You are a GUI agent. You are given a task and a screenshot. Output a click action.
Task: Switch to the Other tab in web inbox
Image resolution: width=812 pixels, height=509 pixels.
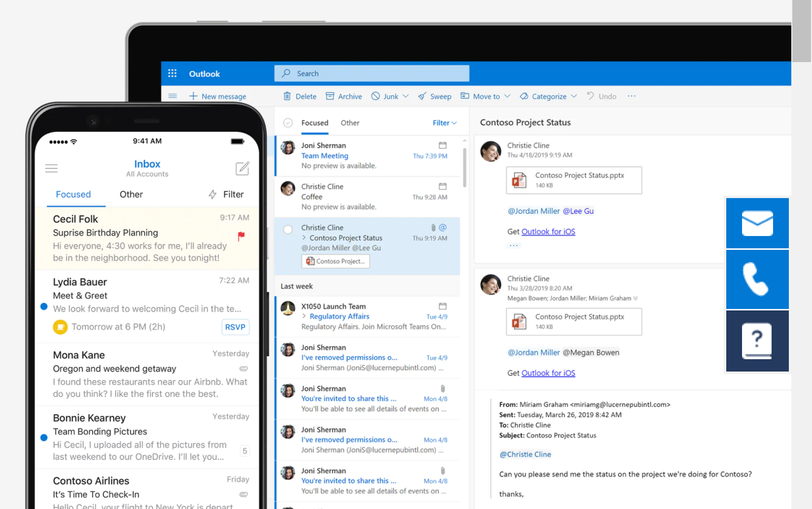(x=350, y=123)
